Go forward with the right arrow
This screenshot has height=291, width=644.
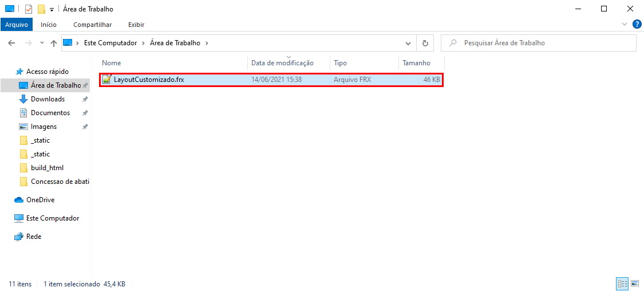29,43
